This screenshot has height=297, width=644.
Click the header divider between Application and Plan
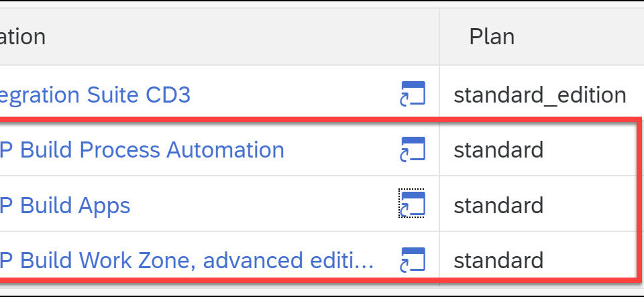pos(439,37)
